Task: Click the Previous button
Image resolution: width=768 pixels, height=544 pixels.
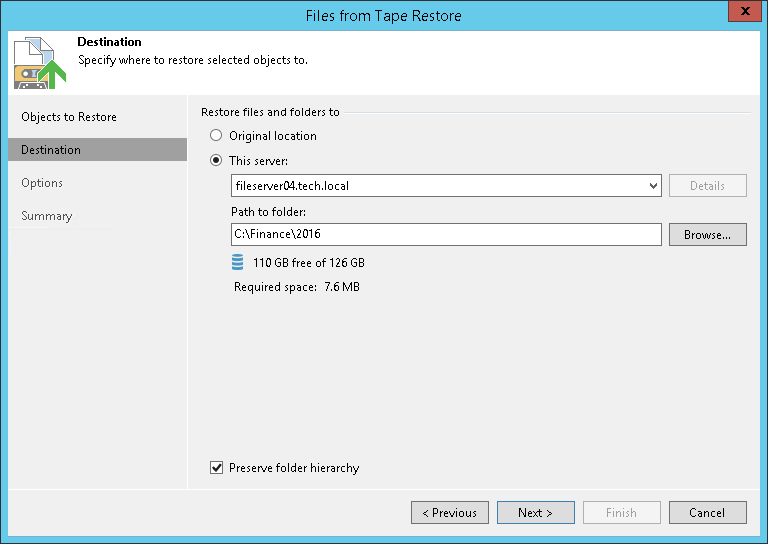Action: pyautogui.click(x=449, y=513)
